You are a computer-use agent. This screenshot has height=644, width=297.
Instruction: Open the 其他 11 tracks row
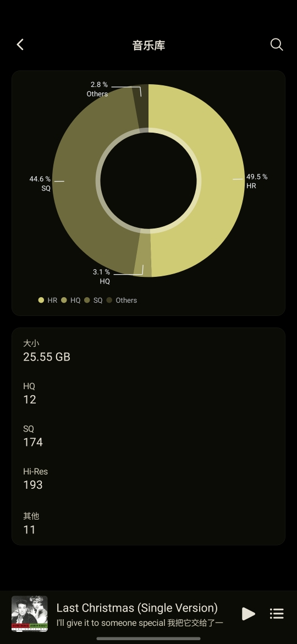pyautogui.click(x=148, y=523)
